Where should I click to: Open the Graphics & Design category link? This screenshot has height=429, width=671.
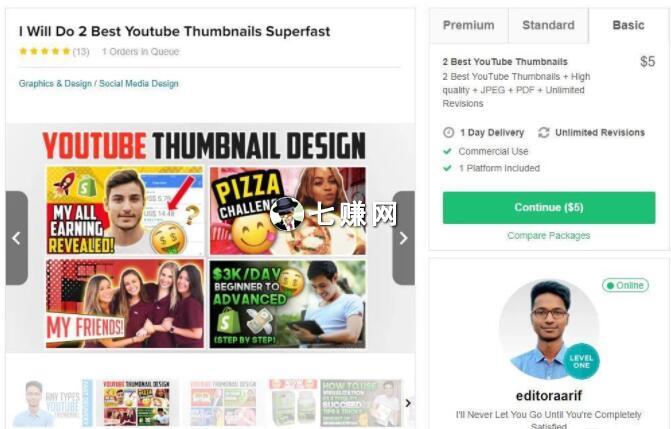tap(55, 83)
